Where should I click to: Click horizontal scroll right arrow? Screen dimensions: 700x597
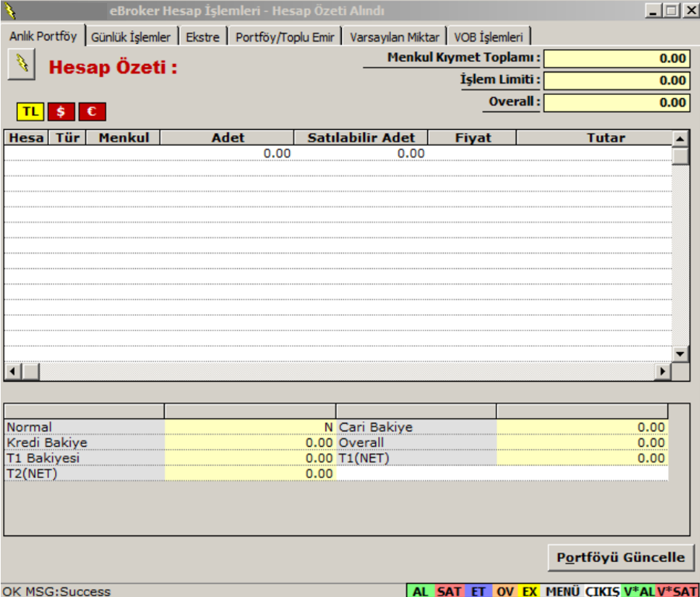click(663, 371)
